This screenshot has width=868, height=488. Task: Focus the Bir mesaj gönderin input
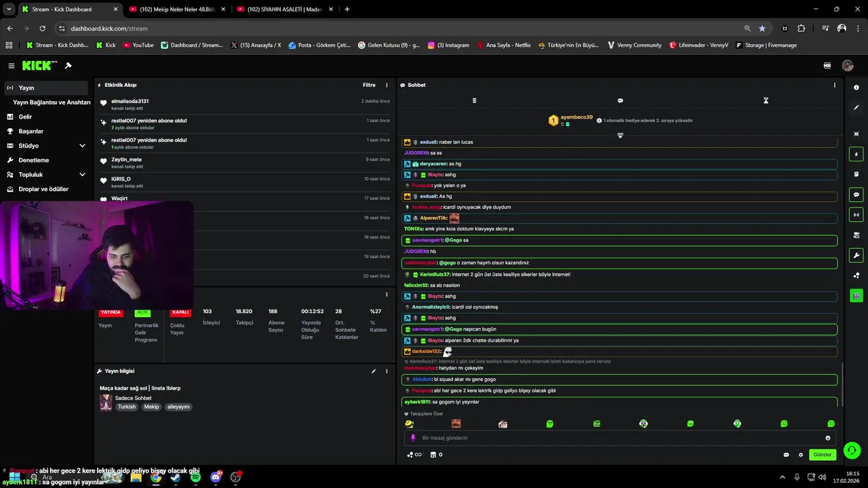point(620,438)
